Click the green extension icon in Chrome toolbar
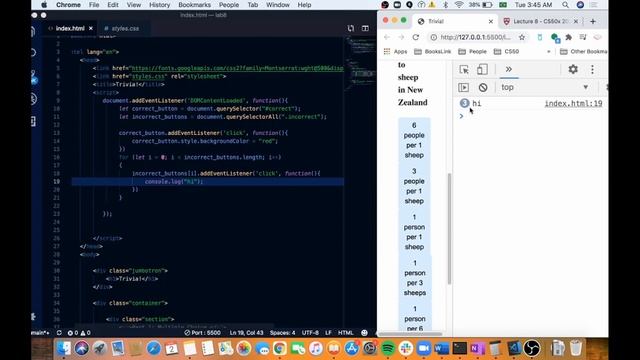640x360 pixels. pos(555,38)
